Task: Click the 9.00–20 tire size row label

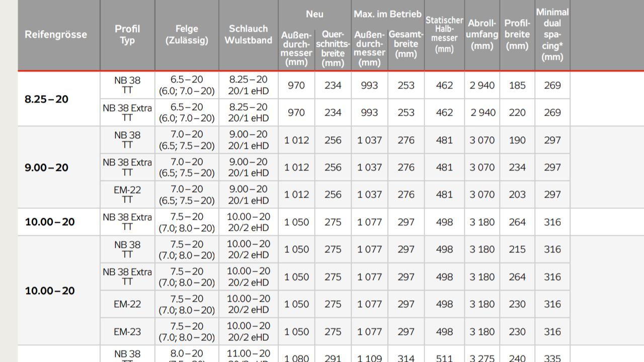Action: pyautogui.click(x=46, y=167)
